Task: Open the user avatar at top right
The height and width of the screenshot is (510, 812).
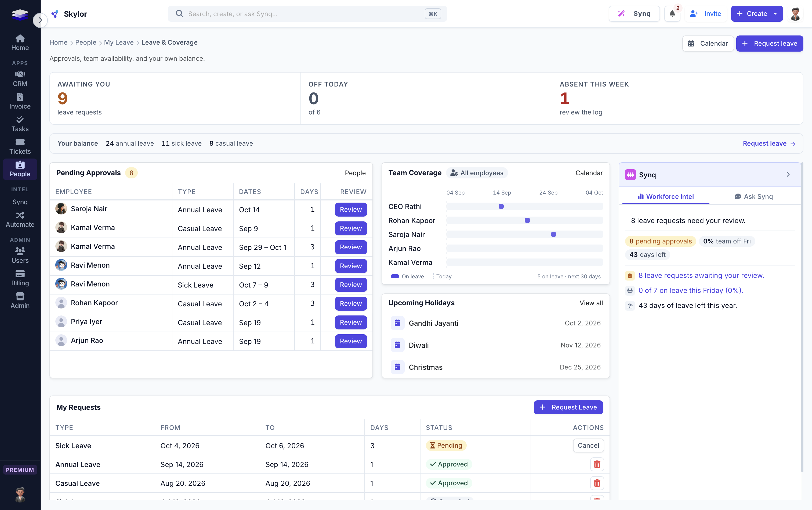Action: pyautogui.click(x=795, y=14)
